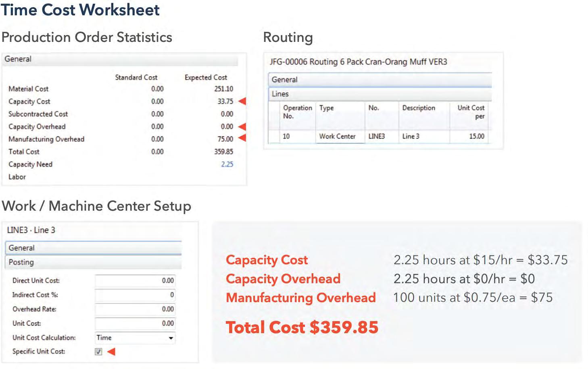Click the Capacity Overhead row label in statistics
The image size is (588, 369).
click(x=37, y=126)
